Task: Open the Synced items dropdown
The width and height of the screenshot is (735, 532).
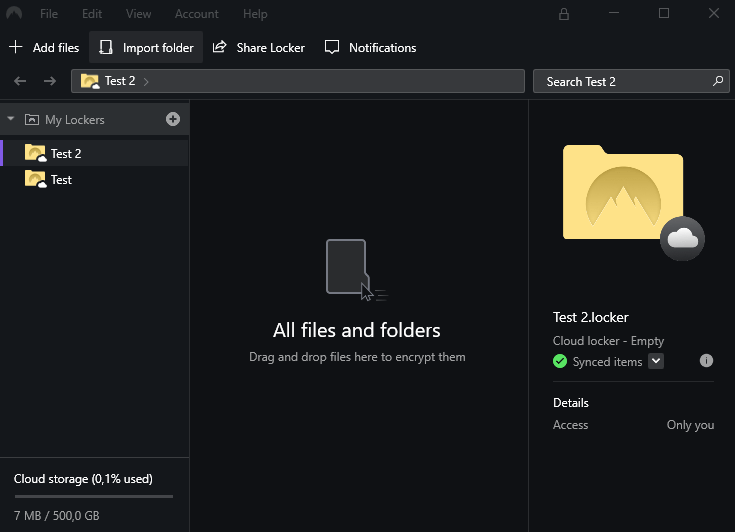Action: 656,361
